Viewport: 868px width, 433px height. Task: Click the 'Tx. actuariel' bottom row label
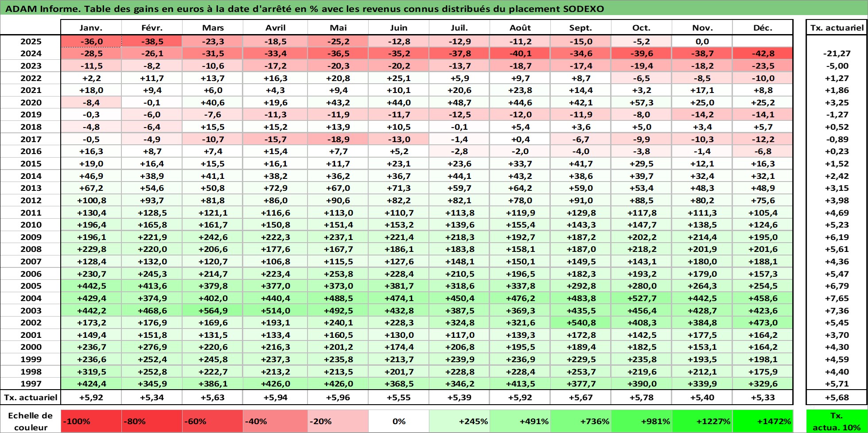[x=31, y=397]
